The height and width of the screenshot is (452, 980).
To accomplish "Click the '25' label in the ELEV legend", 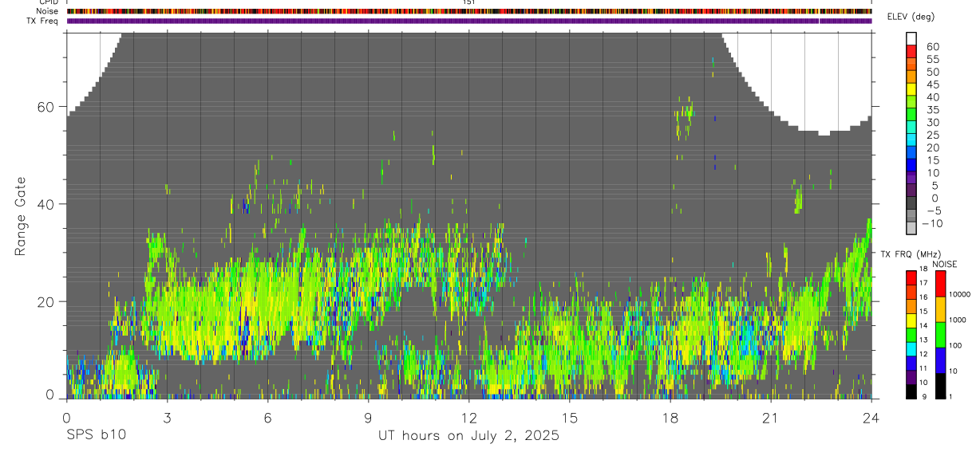I will tap(932, 135).
